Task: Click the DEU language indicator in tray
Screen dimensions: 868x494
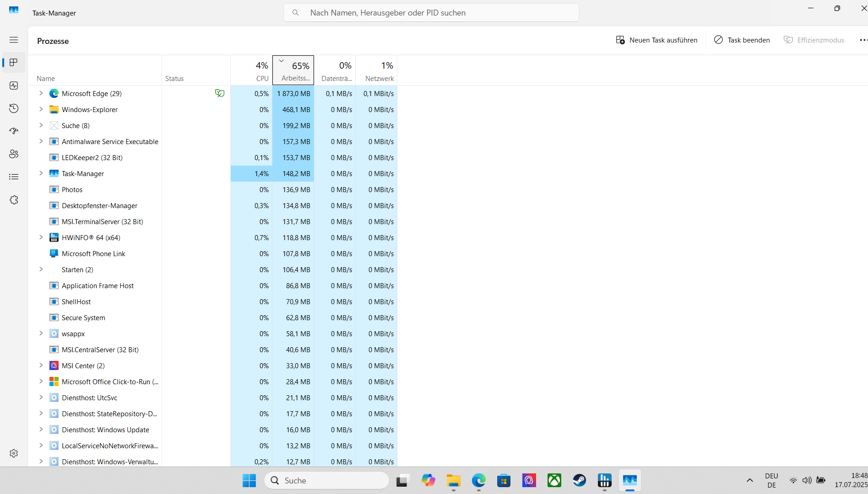Action: point(771,480)
